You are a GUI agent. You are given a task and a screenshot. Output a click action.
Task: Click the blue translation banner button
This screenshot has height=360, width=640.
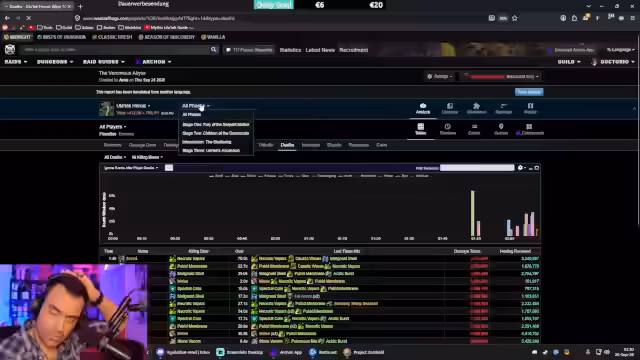coord(529,92)
